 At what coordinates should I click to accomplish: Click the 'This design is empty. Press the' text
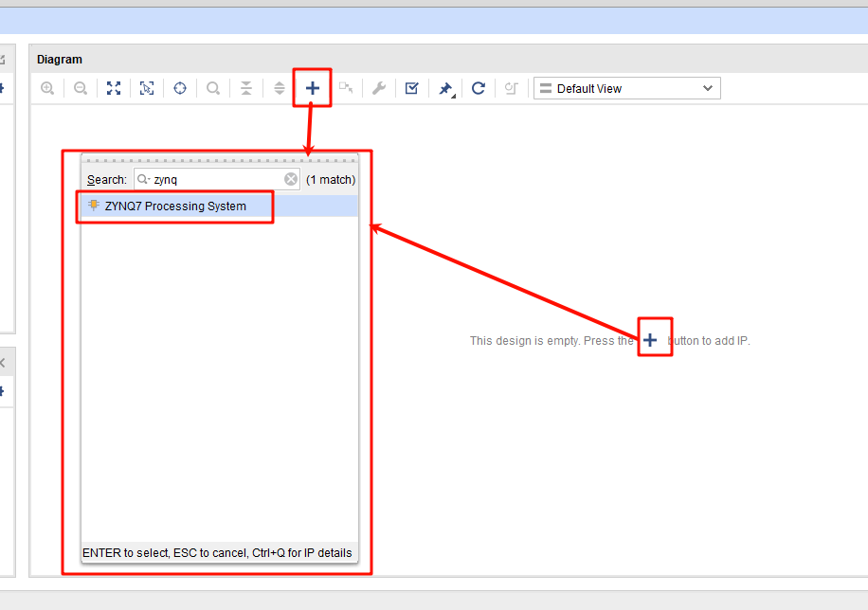[552, 340]
